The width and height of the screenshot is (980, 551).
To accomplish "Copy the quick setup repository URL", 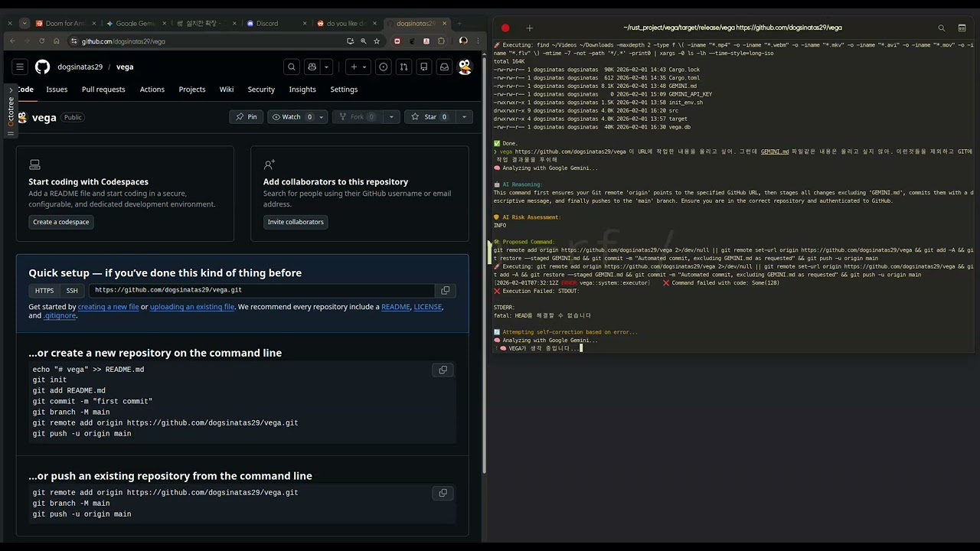I will [x=445, y=291].
